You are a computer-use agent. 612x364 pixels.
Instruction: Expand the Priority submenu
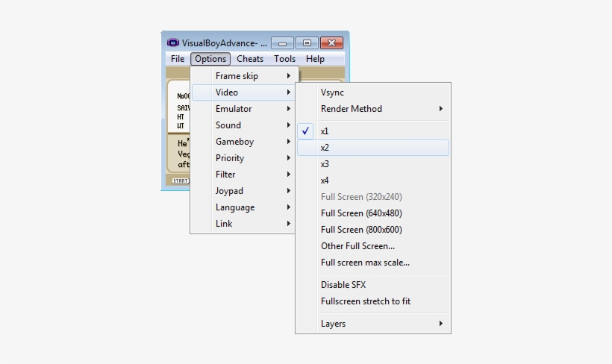[243, 158]
